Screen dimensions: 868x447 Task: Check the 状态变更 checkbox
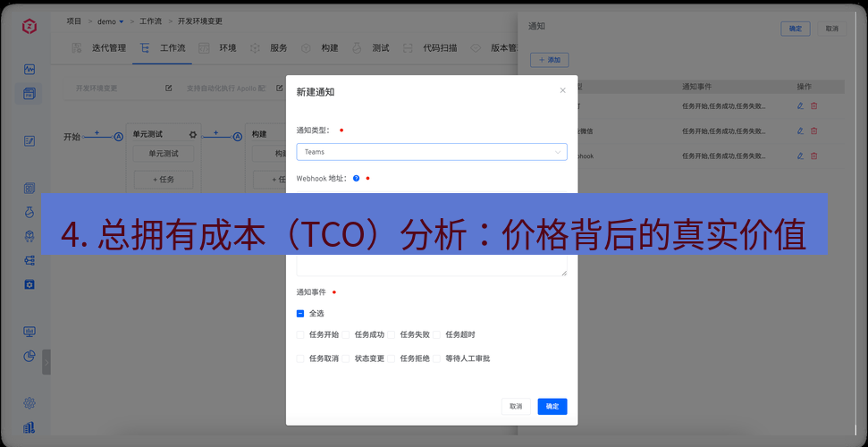345,358
